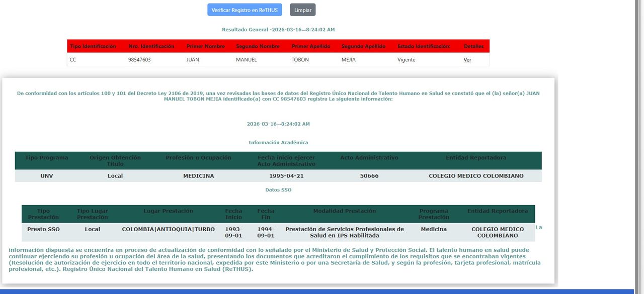Screen dimensions: 644x294
Task: Select the COLOMBIA|ANTIOQUIA|TURBO location cell
Action: (x=168, y=229)
